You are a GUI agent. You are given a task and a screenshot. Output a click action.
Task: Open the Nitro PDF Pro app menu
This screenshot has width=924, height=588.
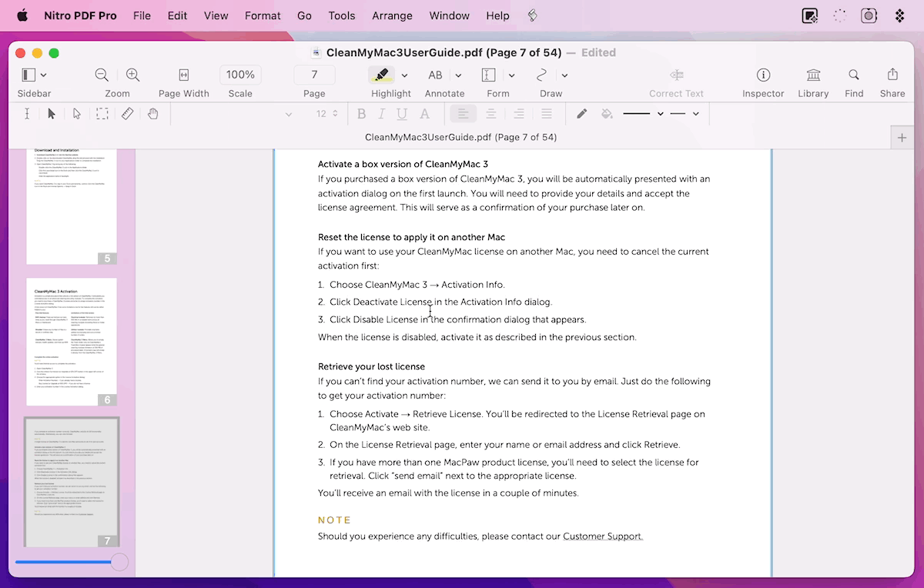[x=80, y=15]
